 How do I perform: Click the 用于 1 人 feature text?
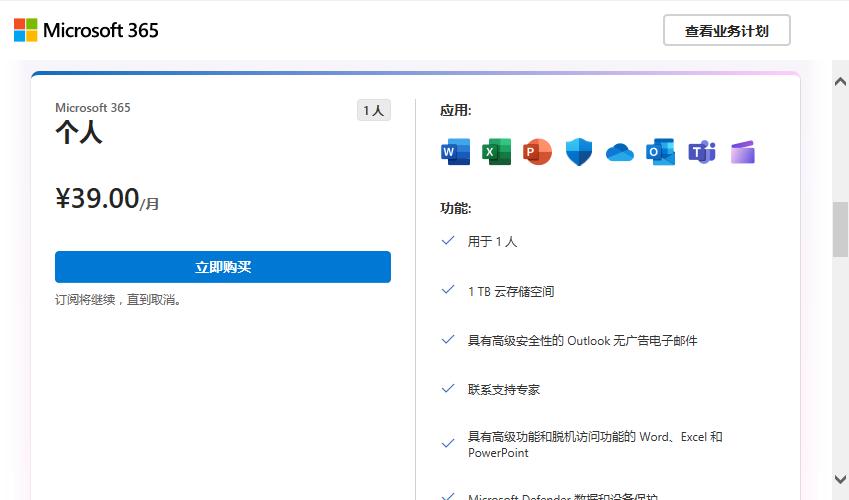[x=492, y=242]
